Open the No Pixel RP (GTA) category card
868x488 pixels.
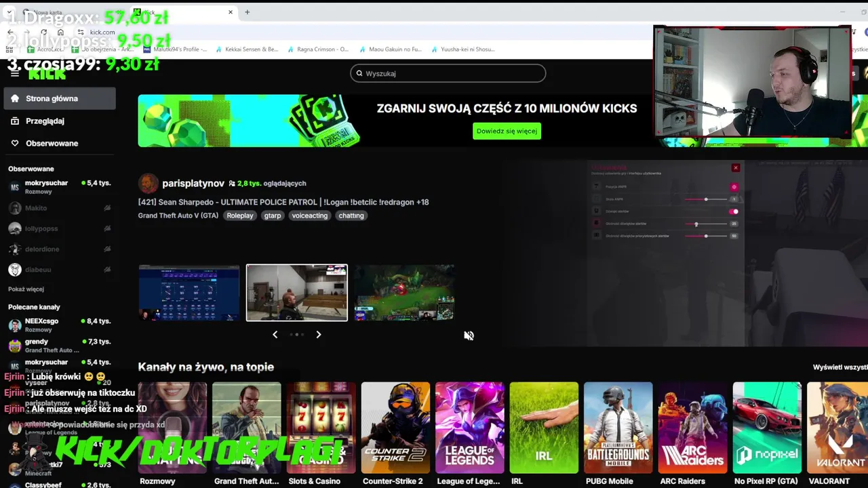[767, 428]
